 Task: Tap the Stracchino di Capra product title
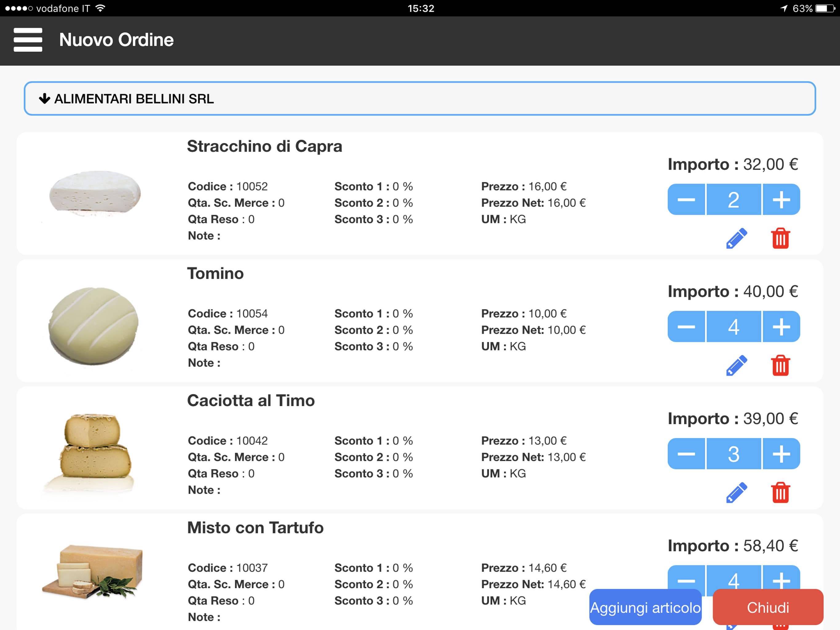click(x=264, y=146)
